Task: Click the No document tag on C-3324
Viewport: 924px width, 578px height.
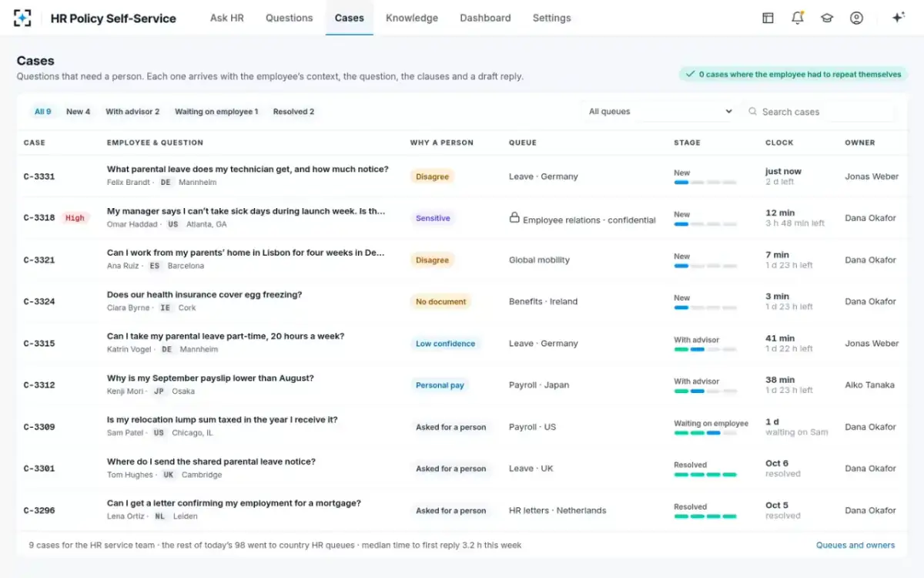Action: coord(441,301)
